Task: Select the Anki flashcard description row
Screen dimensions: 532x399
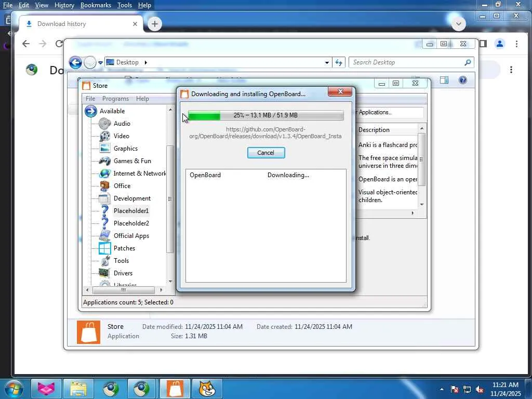Action: 388,145
